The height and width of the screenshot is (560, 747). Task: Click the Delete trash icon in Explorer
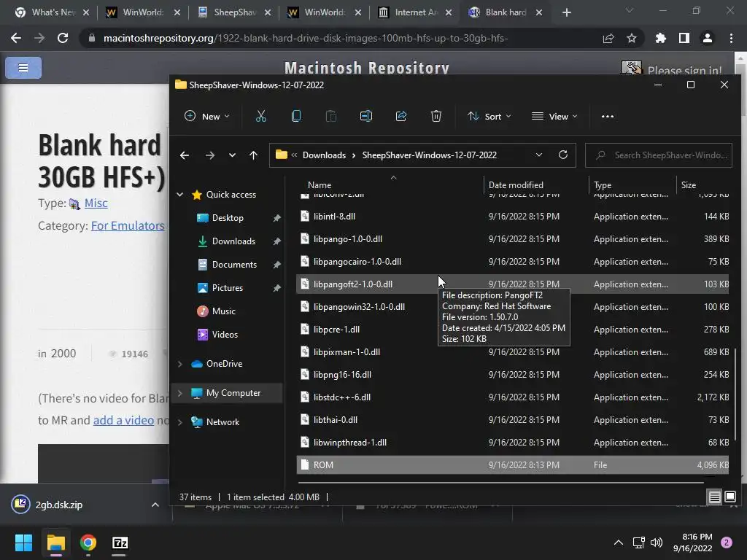coord(436,116)
